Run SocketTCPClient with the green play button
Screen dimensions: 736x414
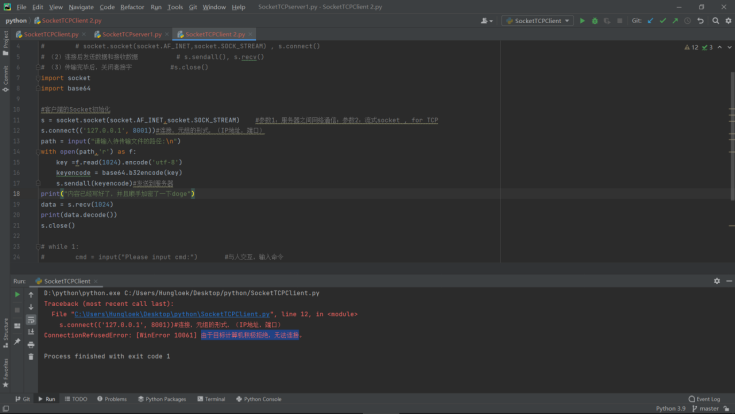(583, 20)
